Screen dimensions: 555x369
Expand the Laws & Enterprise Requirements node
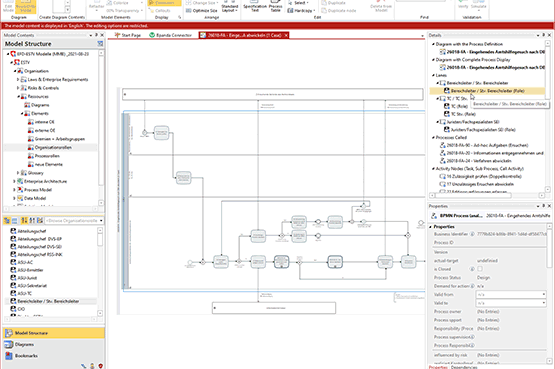pos(18,80)
